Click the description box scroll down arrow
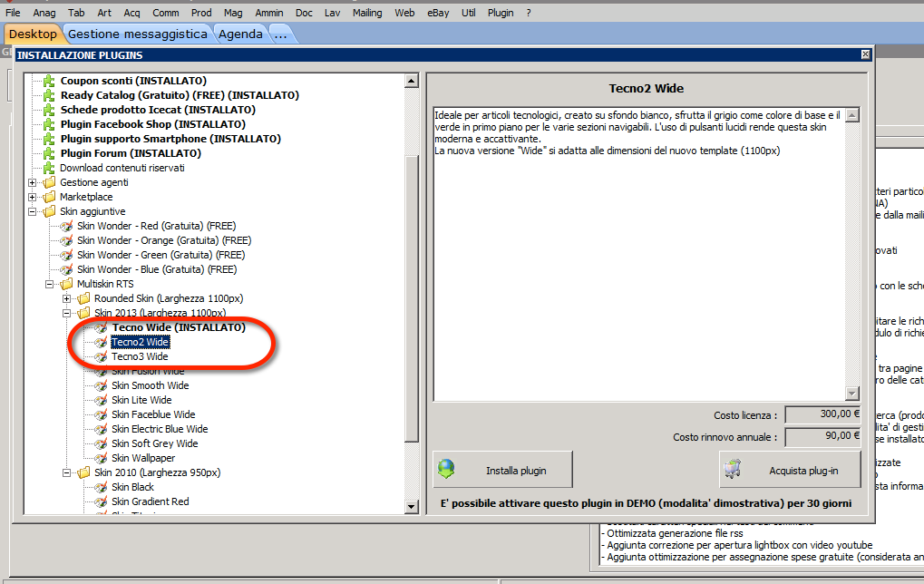Screen dimensions: 924x584 pyautogui.click(x=852, y=393)
